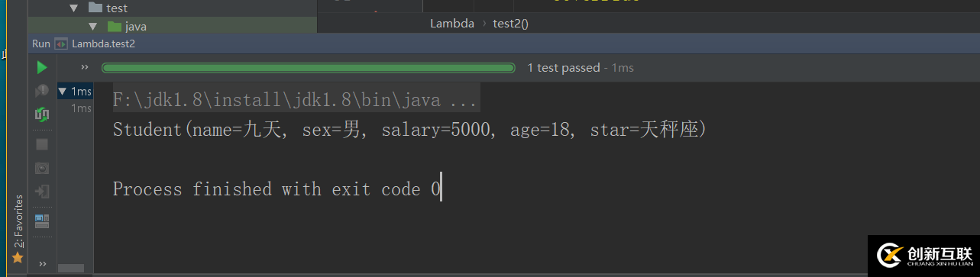Viewport: 980px width, 277px height.
Task: Select the child 1ms test result row
Action: pyautogui.click(x=81, y=108)
